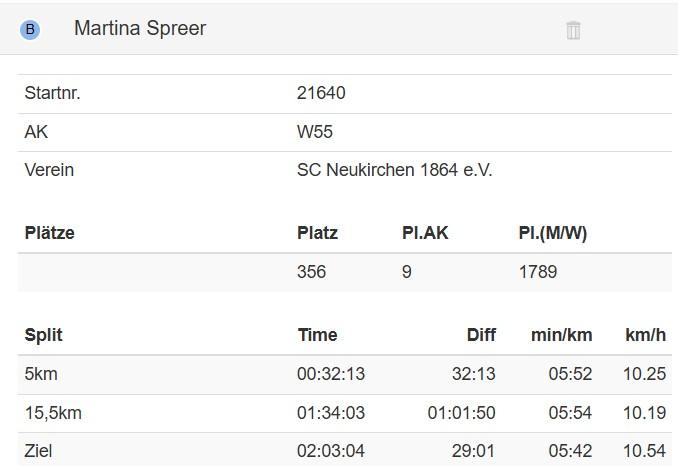Select the Martina Spreer header name
The width and height of the screenshot is (678, 466).
pyautogui.click(x=140, y=28)
